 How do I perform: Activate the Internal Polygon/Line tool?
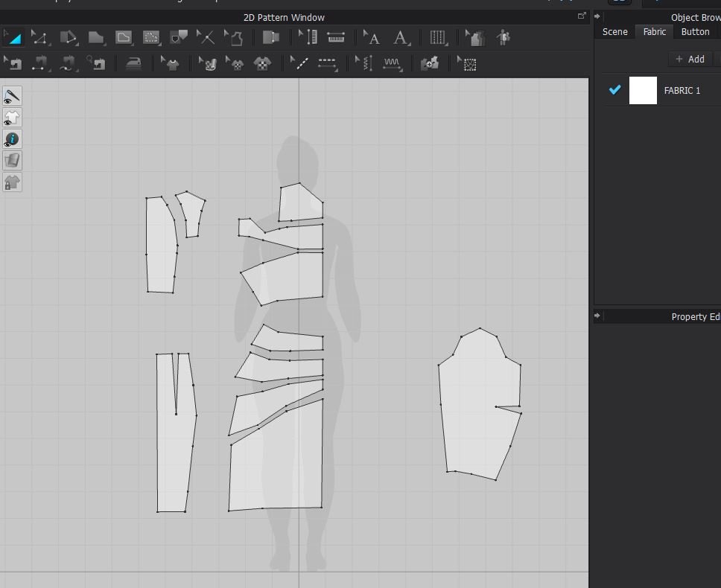123,37
